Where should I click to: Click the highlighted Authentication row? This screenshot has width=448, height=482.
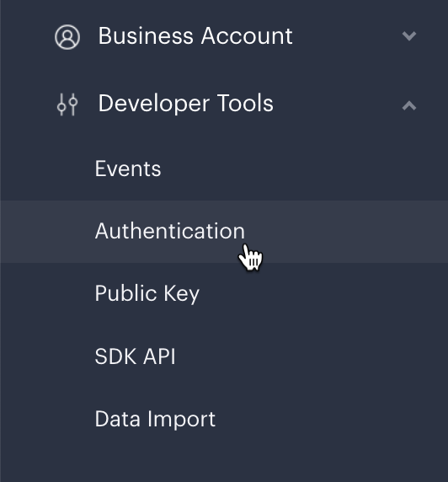(224, 232)
